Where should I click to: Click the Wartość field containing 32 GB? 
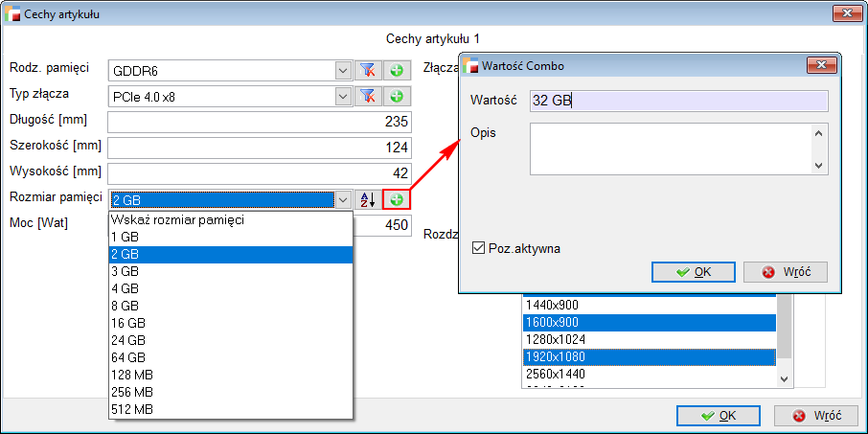pos(678,102)
